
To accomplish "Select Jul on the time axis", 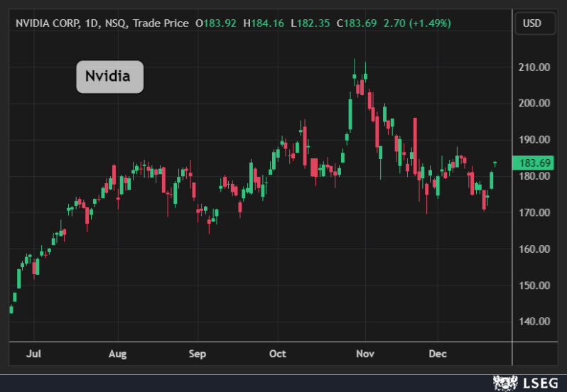I will tap(34, 354).
